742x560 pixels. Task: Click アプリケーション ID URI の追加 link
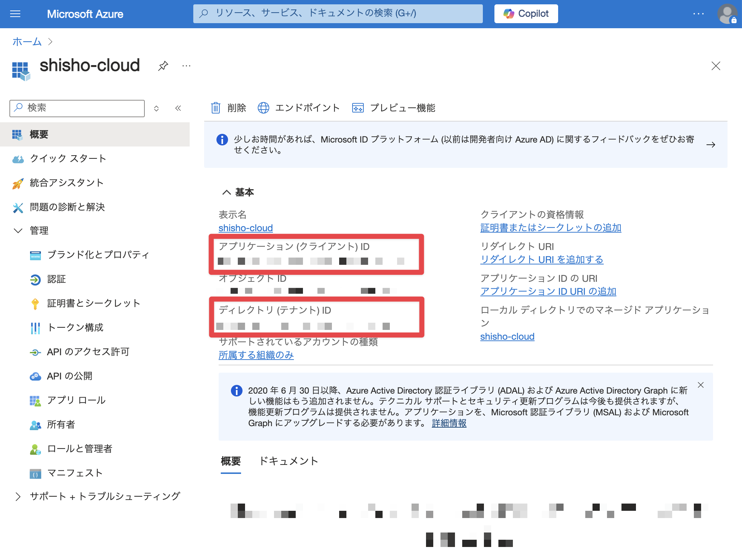click(548, 291)
